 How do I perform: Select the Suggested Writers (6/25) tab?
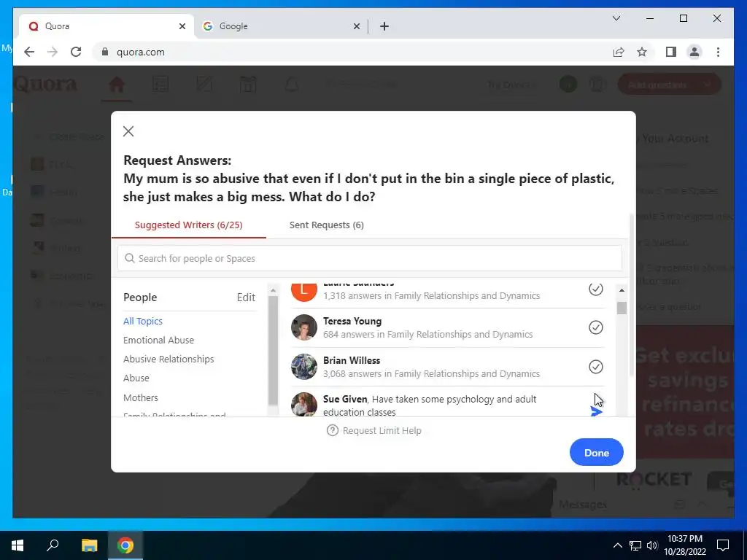point(189,225)
